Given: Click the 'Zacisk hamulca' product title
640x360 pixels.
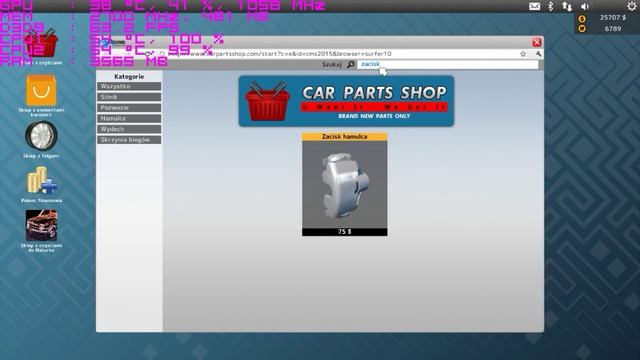Looking at the screenshot, I should point(344,137).
